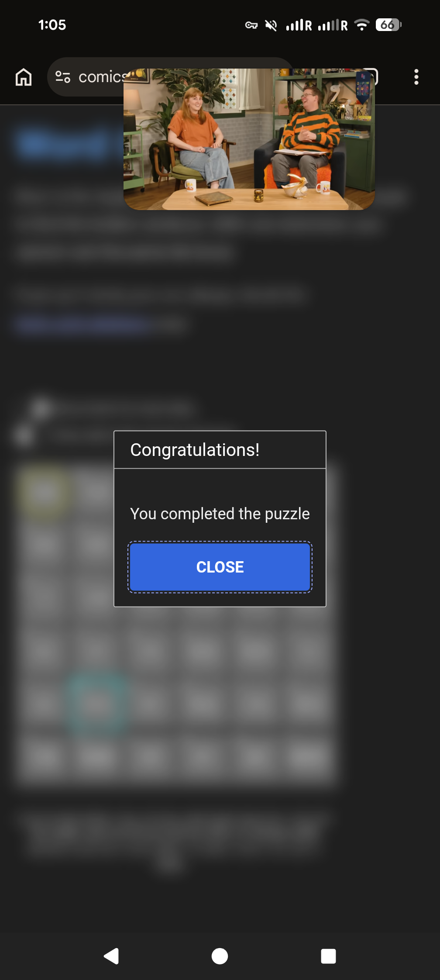Tap the Android back navigation triangle
This screenshot has height=980, width=440.
(111, 956)
